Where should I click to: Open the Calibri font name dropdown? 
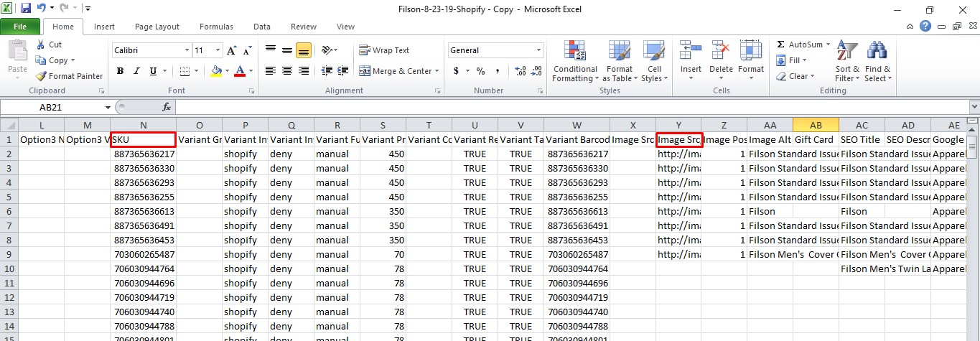(187, 50)
